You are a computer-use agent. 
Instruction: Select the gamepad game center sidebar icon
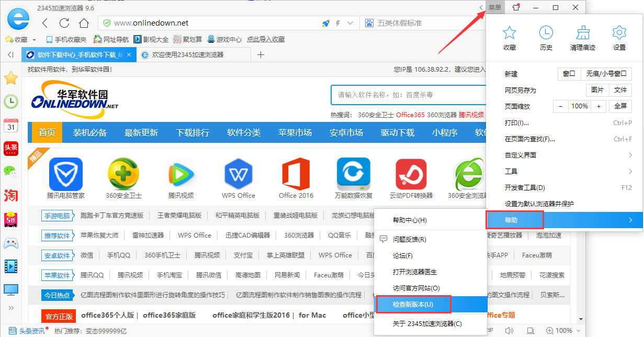pos(10,243)
